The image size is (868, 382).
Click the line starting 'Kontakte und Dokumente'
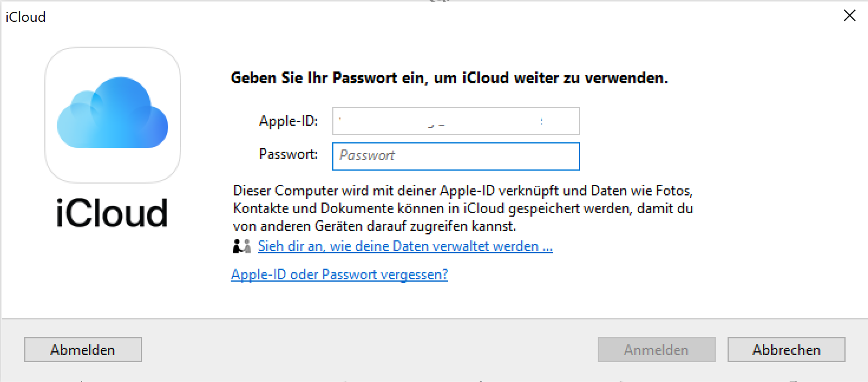click(x=463, y=208)
